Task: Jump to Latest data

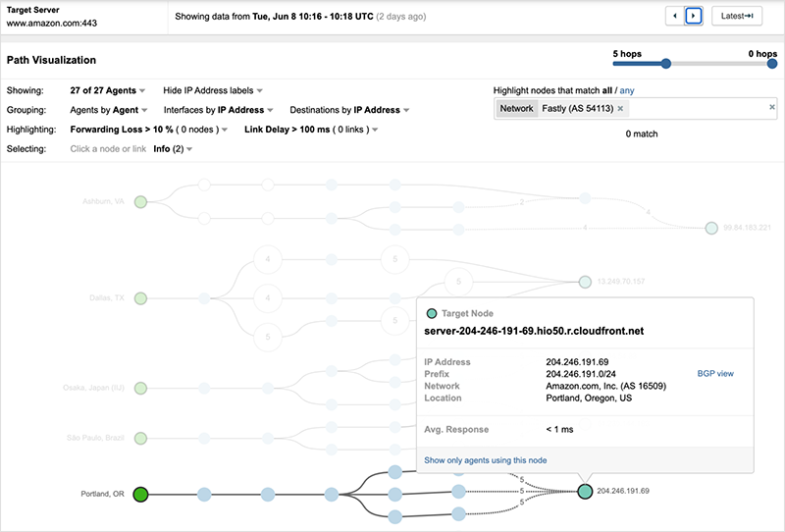Action: [736, 16]
